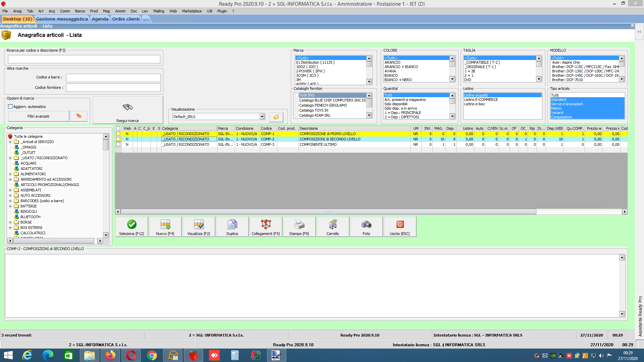This screenshot has width=644, height=362.
Task: Open the calculator app in the taskbar
Action: (x=235, y=355)
